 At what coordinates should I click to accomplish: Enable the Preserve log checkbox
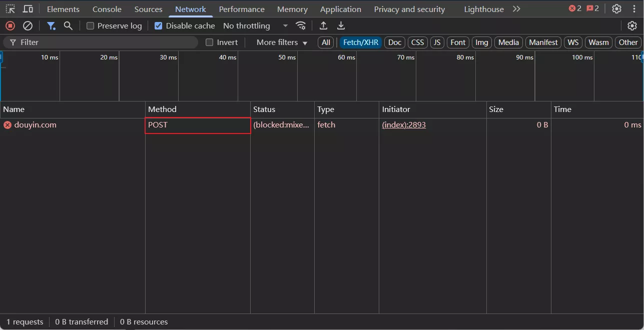(91, 26)
